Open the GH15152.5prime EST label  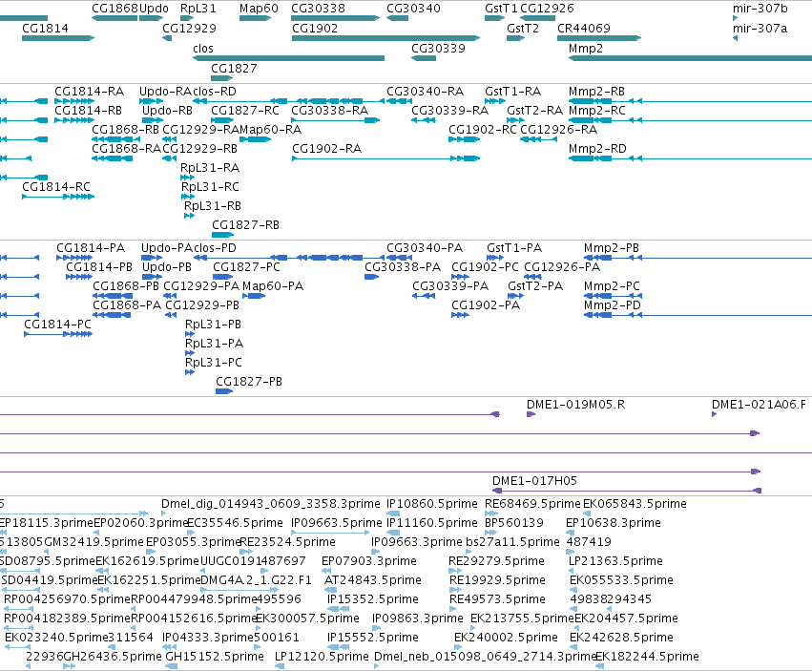215,657
